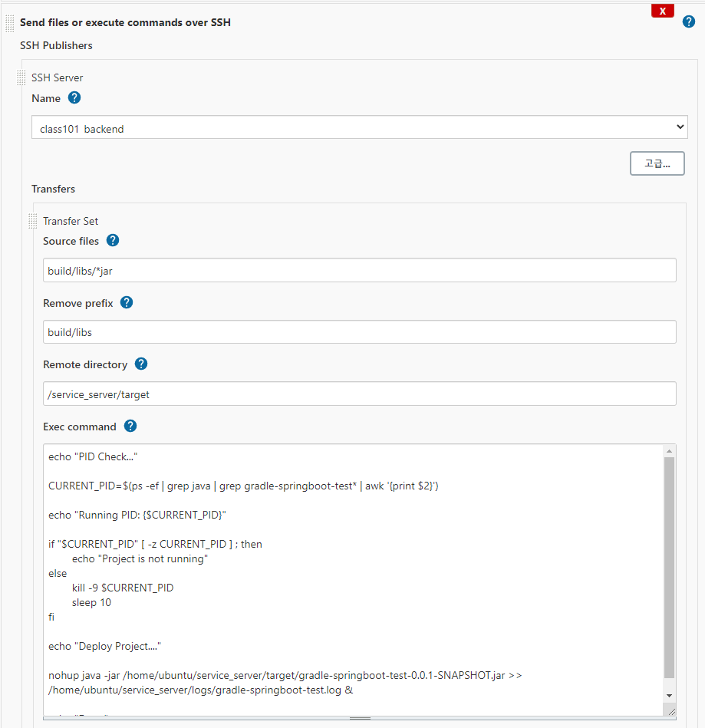Viewport: 705px width, 728px height.
Task: Open Remote directory help tooltip
Action: 141,364
